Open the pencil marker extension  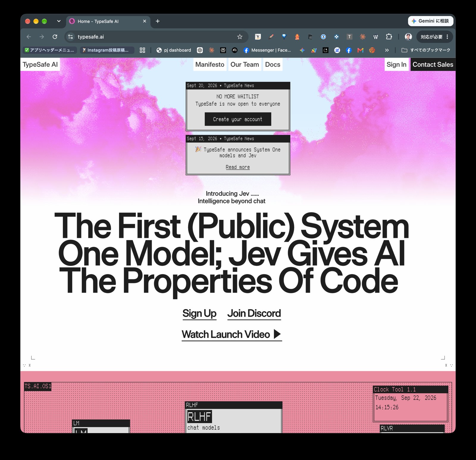(271, 37)
